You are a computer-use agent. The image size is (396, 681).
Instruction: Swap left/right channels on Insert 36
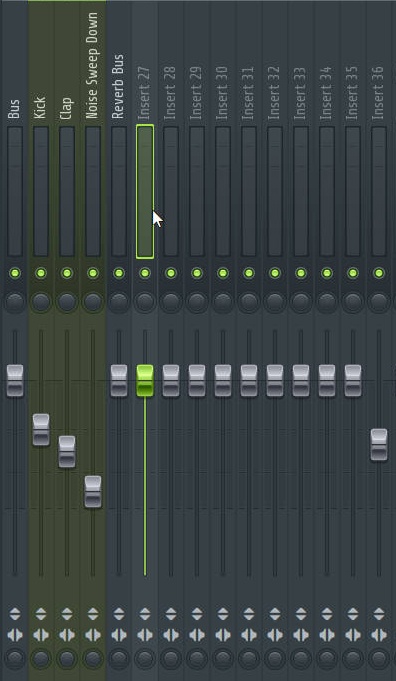379,635
